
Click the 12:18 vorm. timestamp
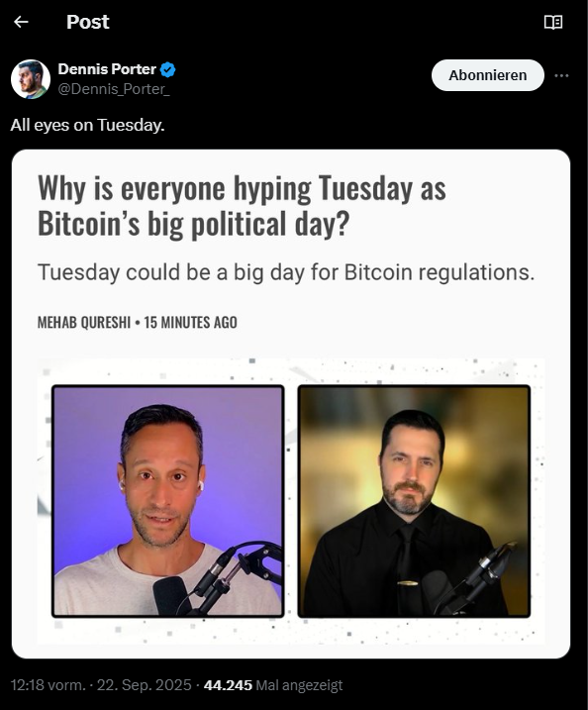(x=48, y=685)
